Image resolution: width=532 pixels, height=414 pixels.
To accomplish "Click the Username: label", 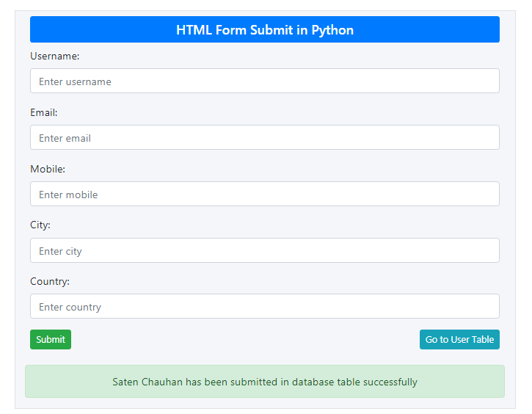I will pyautogui.click(x=54, y=56).
